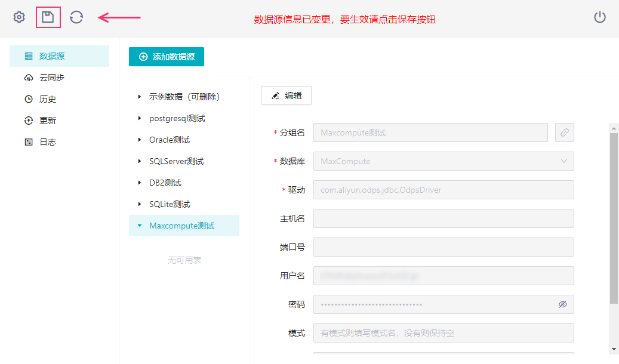
Task: Open the 更新 sidebar menu
Action: pyautogui.click(x=59, y=121)
